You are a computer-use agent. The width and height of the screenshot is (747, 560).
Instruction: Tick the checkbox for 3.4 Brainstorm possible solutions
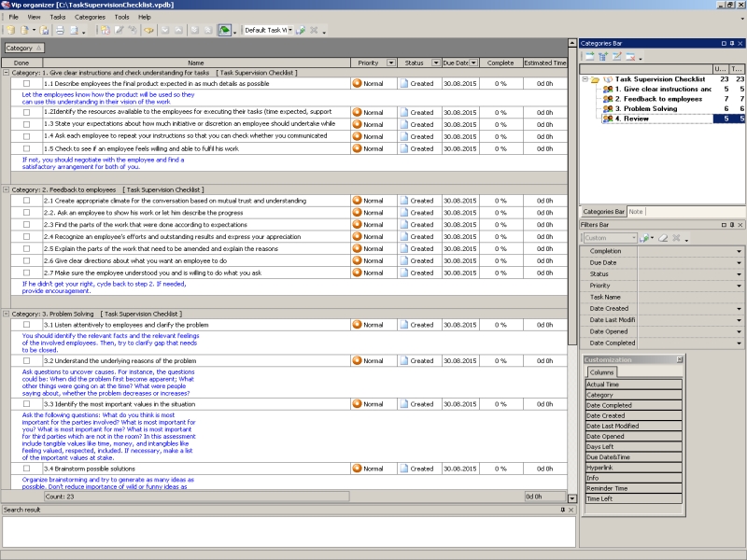(26, 469)
